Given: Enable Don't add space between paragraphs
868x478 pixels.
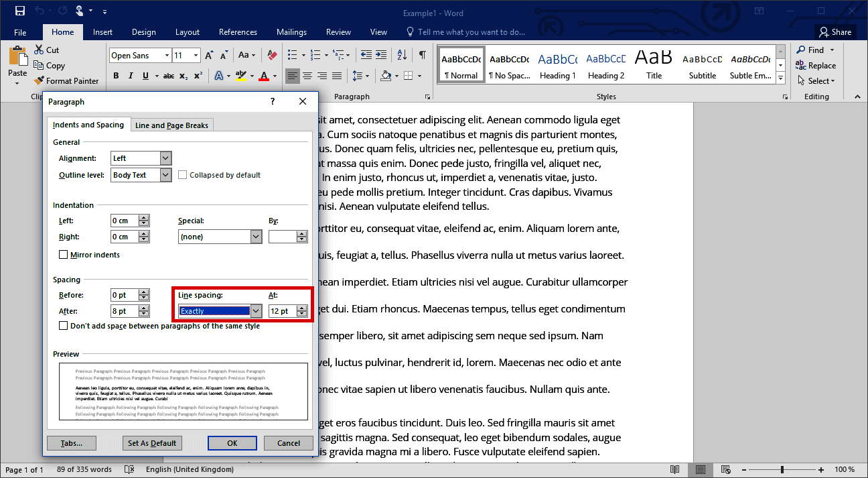Looking at the screenshot, I should [64, 325].
